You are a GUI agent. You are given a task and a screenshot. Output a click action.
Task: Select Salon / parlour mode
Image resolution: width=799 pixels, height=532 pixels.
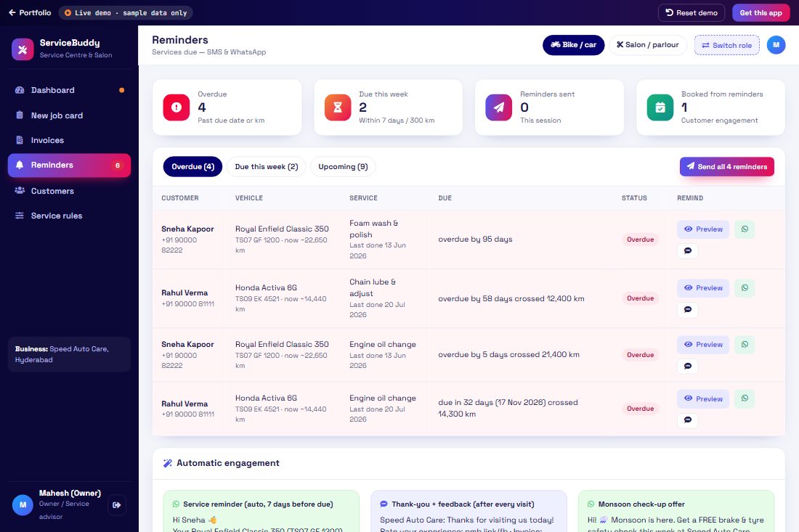click(x=648, y=45)
